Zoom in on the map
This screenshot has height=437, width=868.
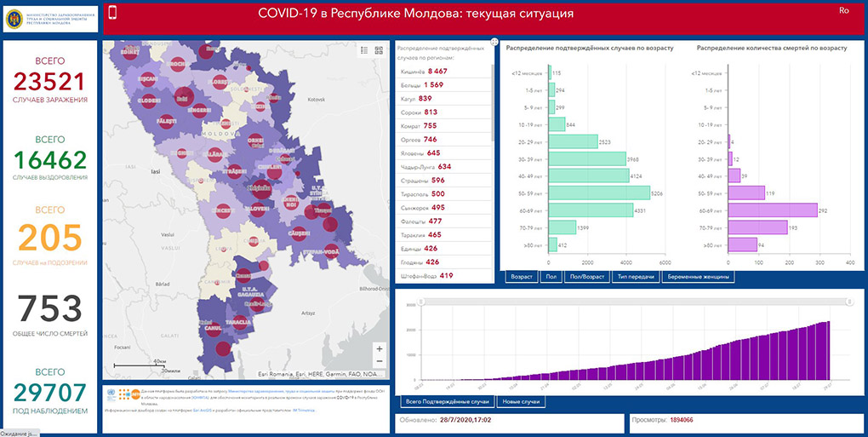pyautogui.click(x=379, y=349)
